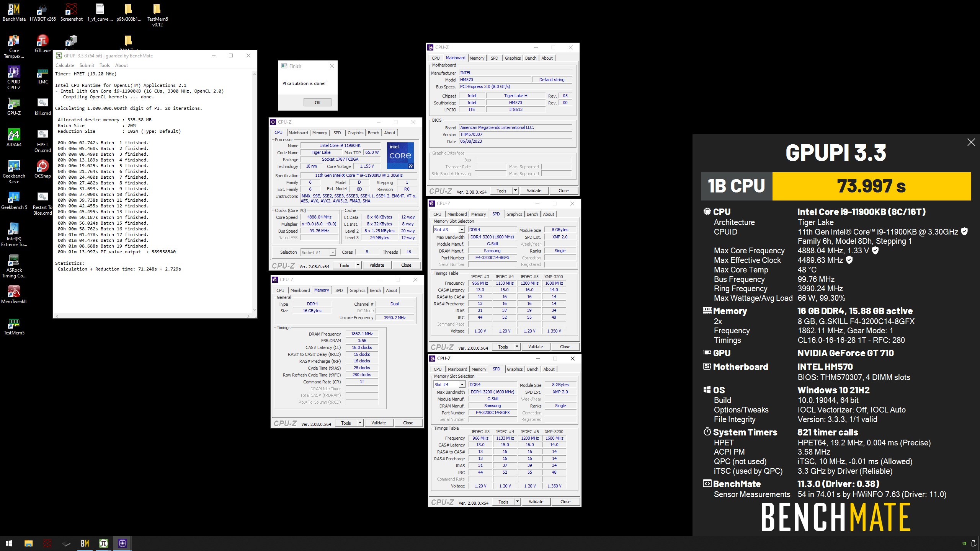Click DRAM Frequency 1862.1 MHz field
Viewport: 980px width, 551px height.
click(x=362, y=334)
